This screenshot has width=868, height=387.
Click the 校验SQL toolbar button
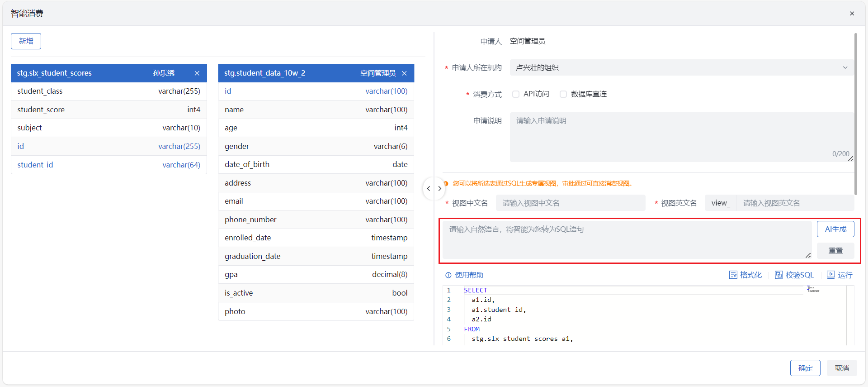794,275
